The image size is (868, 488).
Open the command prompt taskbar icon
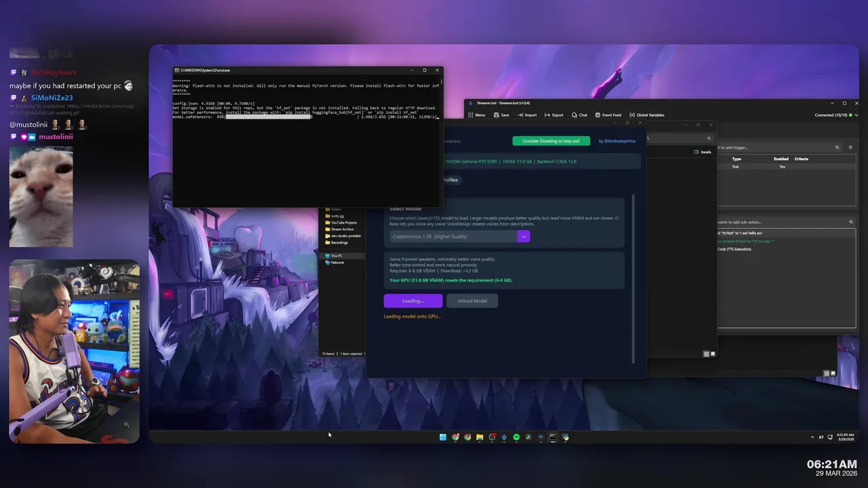click(x=553, y=437)
